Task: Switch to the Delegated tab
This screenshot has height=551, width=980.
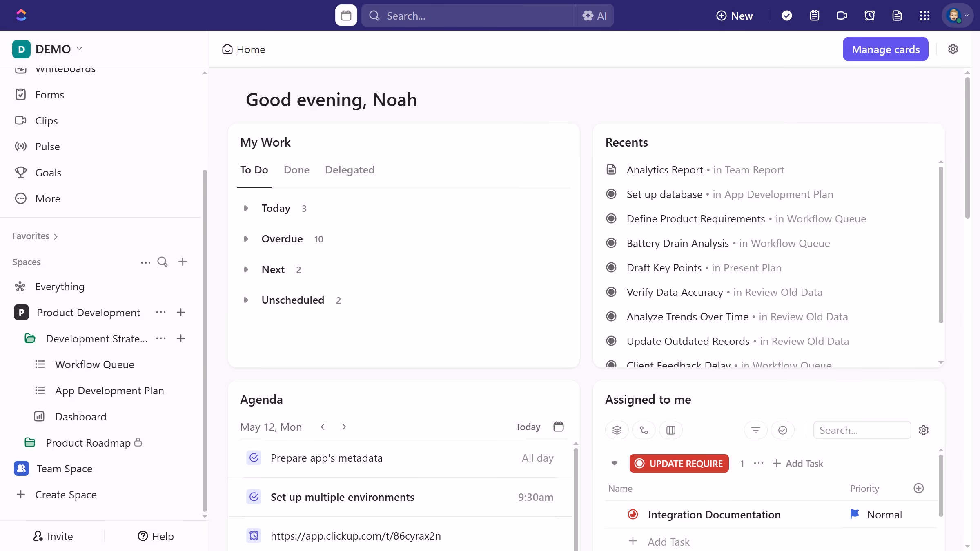Action: click(x=350, y=170)
